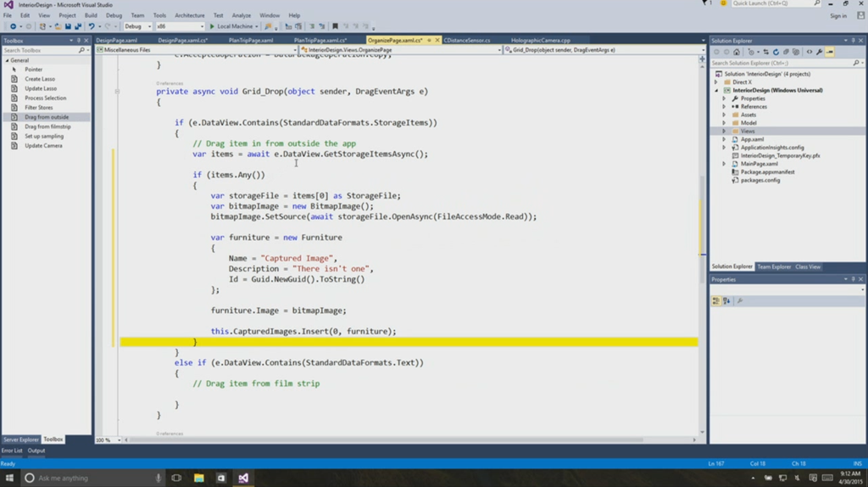Select Update Camera toolbox item
Viewport: 868px width, 487px height.
click(43, 146)
